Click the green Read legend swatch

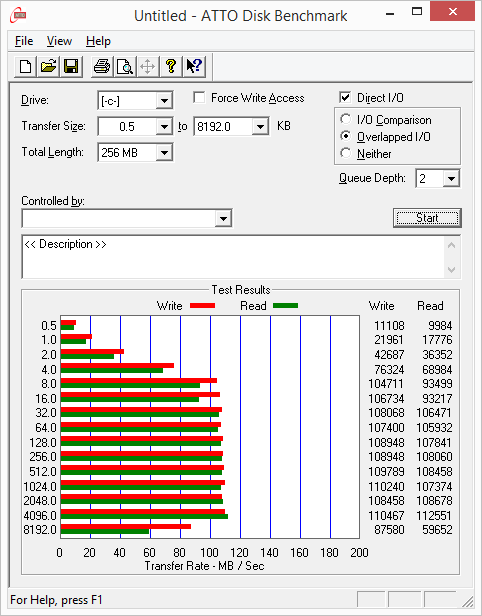(x=286, y=305)
